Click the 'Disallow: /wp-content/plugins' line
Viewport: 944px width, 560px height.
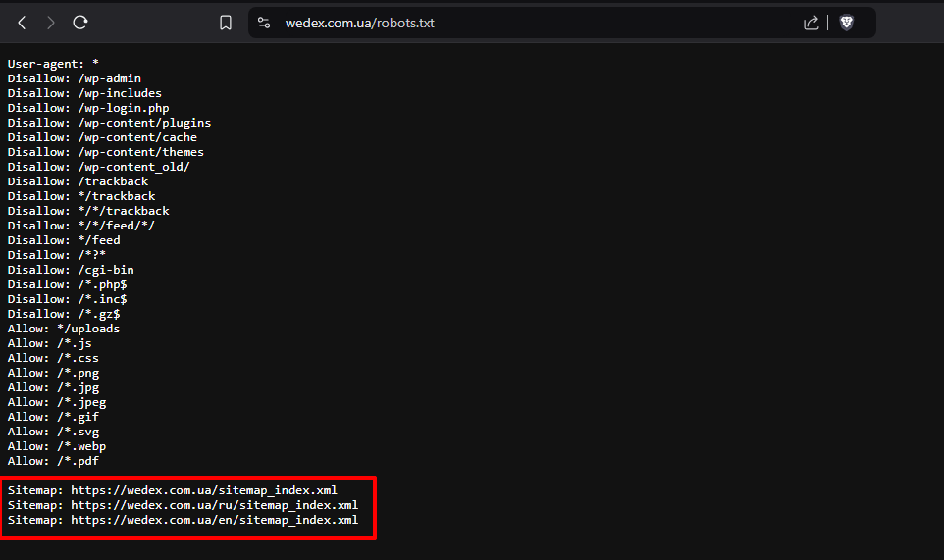pyautogui.click(x=109, y=123)
